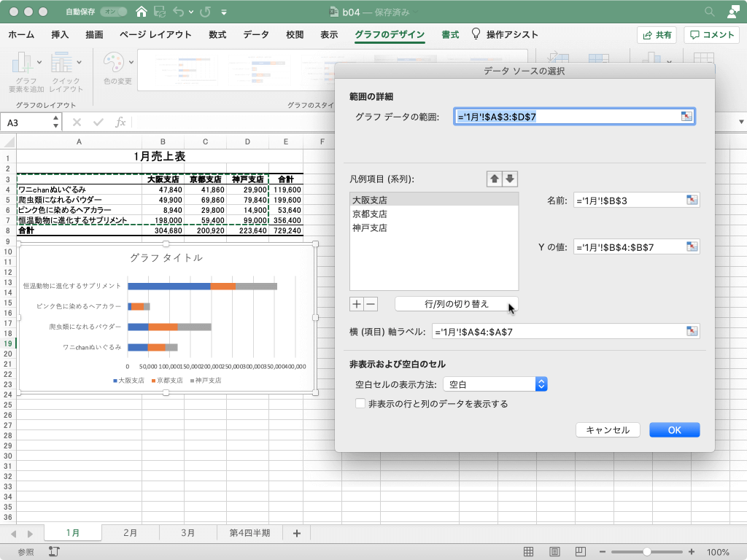
Task: Expand the formula bar arrow
Action: click(741, 122)
